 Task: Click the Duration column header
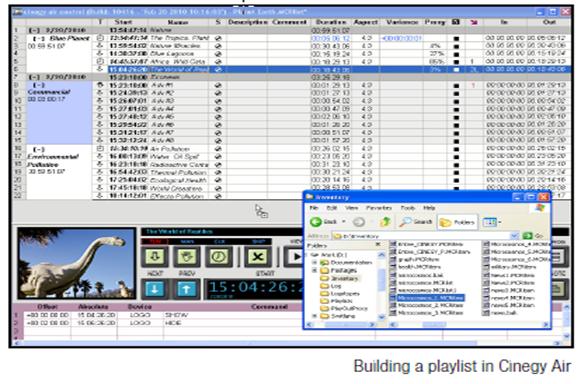pyautogui.click(x=331, y=22)
